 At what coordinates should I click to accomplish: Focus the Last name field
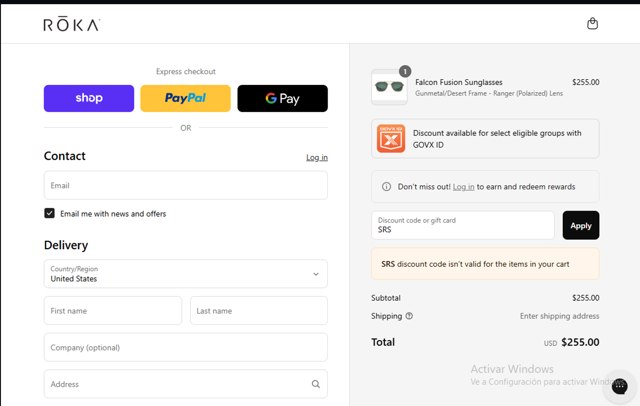point(259,311)
